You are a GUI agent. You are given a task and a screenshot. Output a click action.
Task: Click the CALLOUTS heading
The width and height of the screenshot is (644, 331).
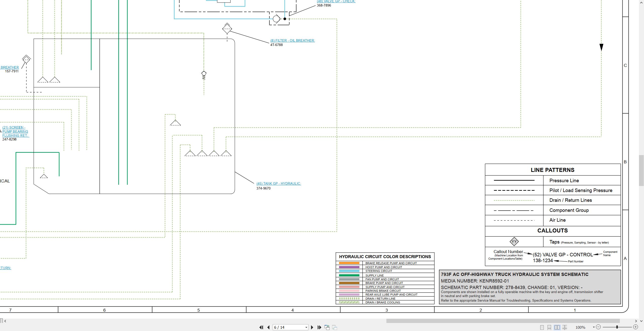click(x=552, y=230)
